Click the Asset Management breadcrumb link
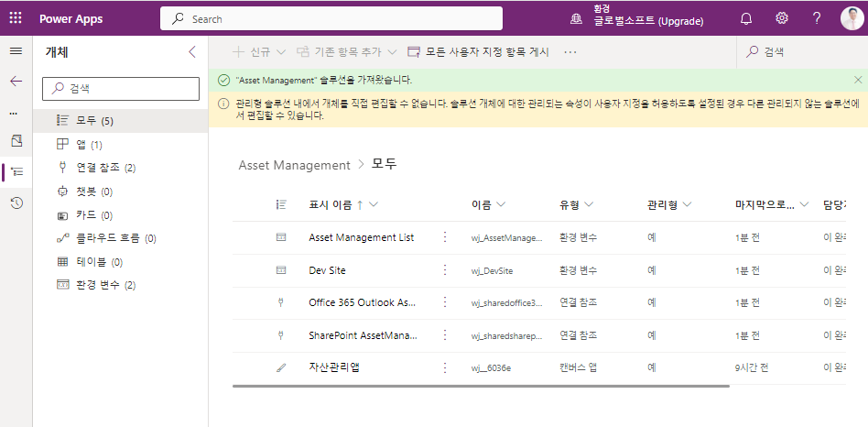 294,165
